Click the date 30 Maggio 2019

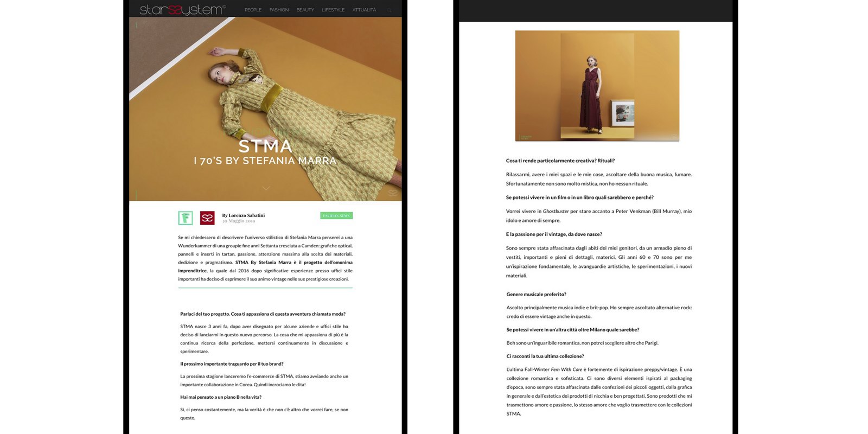pos(239,221)
